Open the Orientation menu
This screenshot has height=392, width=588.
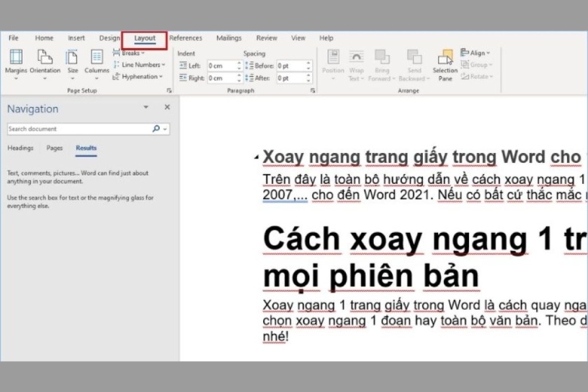click(45, 64)
